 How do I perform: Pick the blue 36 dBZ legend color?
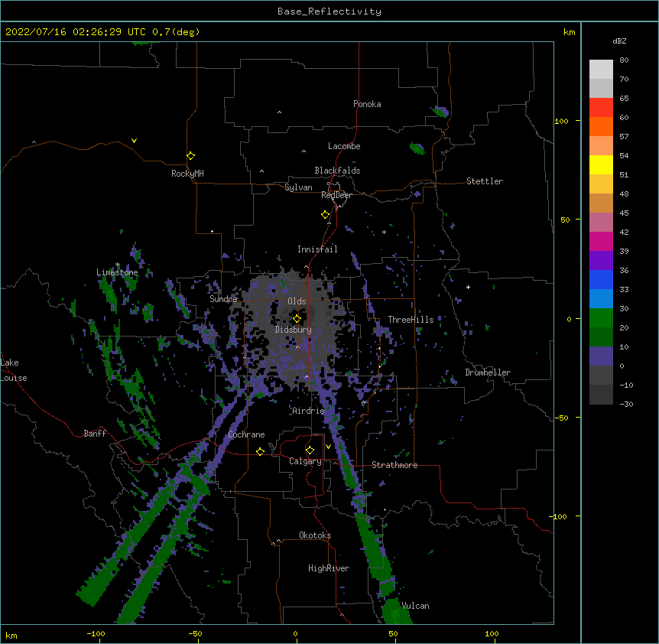[601, 279]
